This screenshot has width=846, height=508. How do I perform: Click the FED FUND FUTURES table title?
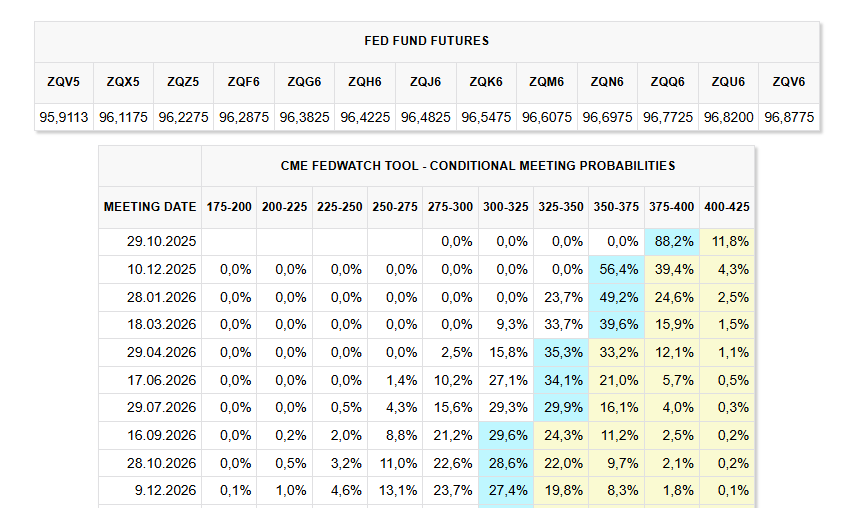(x=427, y=41)
